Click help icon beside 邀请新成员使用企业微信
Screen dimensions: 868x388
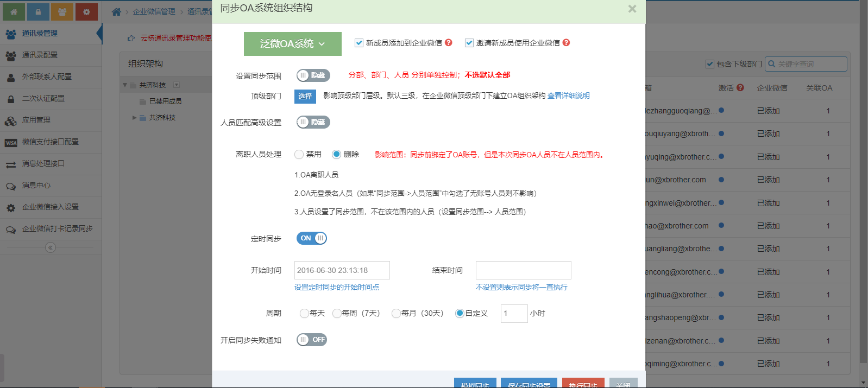[566, 42]
